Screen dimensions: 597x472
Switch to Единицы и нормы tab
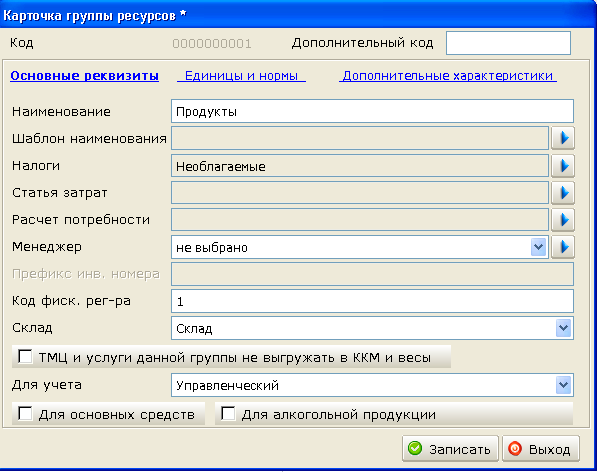(241, 76)
